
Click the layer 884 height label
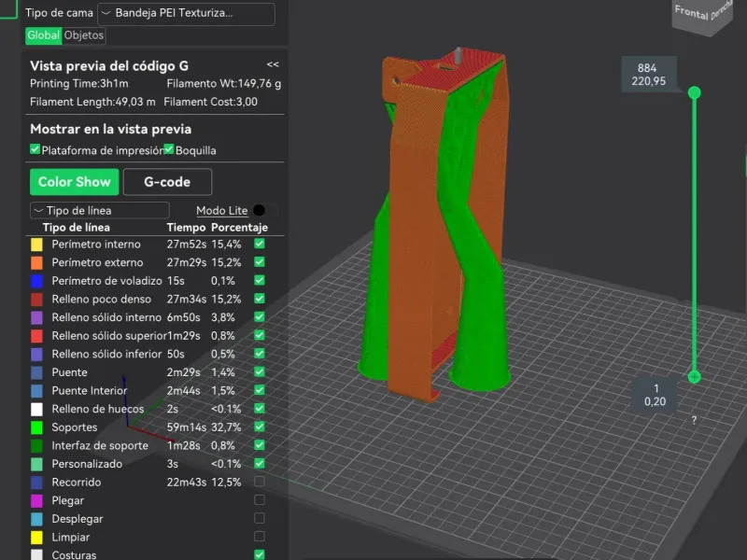(x=648, y=75)
